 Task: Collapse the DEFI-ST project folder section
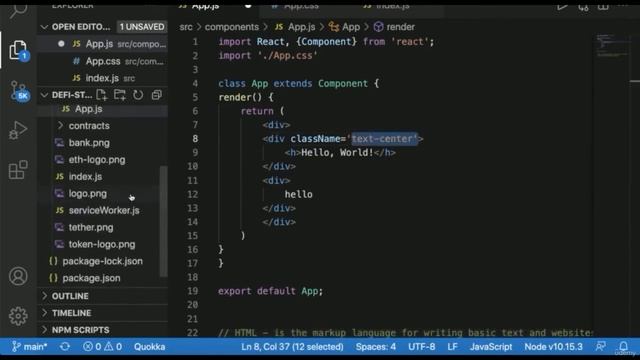coord(44,95)
